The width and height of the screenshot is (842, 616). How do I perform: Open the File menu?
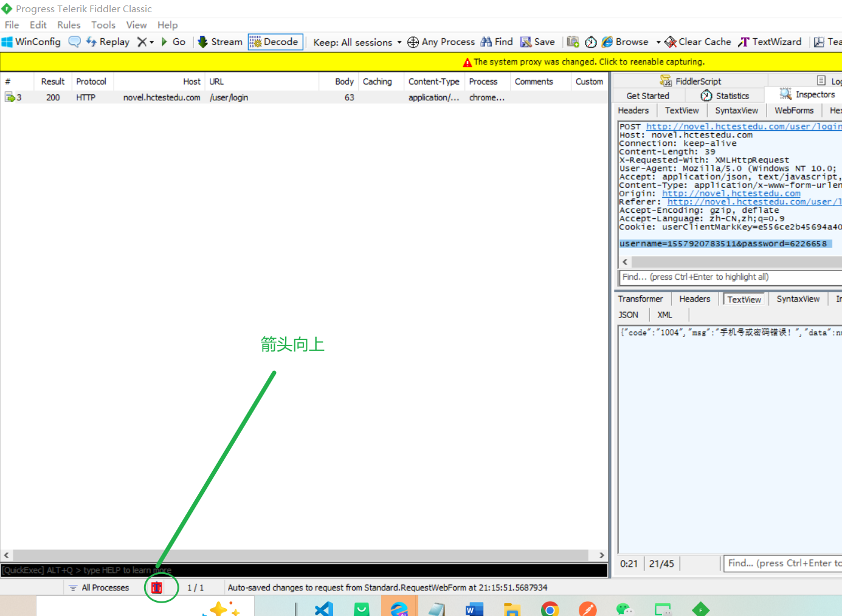(x=12, y=25)
